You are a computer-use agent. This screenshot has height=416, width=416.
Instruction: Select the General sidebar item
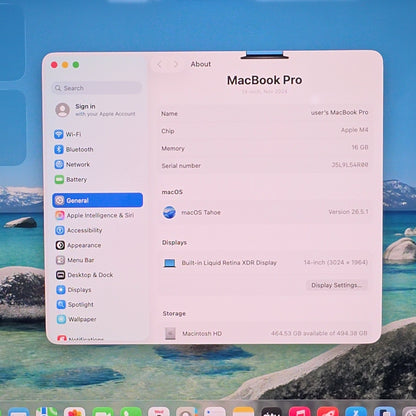(97, 200)
